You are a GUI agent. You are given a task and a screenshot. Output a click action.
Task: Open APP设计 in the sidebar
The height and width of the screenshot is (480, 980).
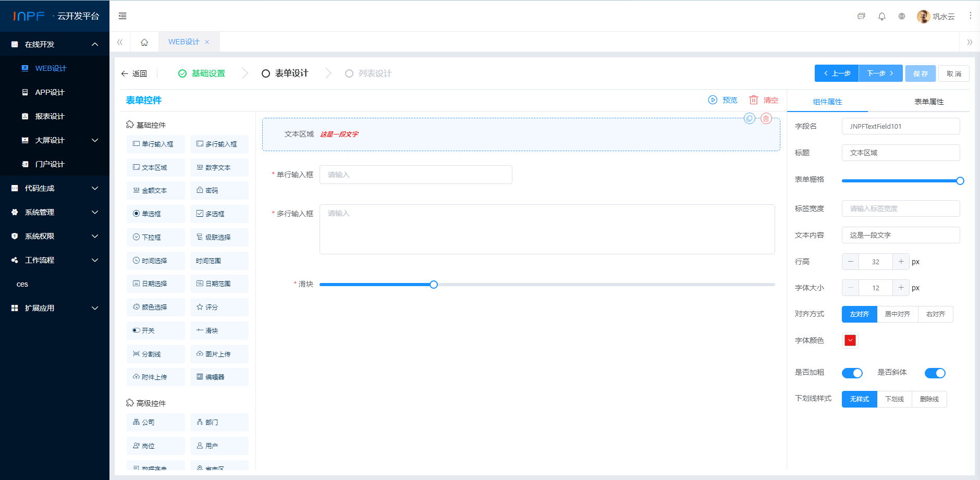coord(50,92)
